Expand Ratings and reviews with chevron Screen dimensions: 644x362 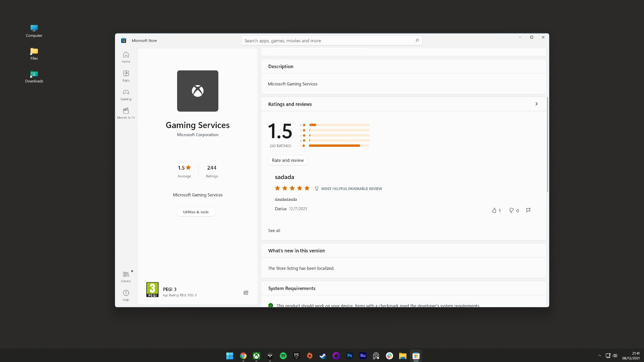tap(536, 104)
